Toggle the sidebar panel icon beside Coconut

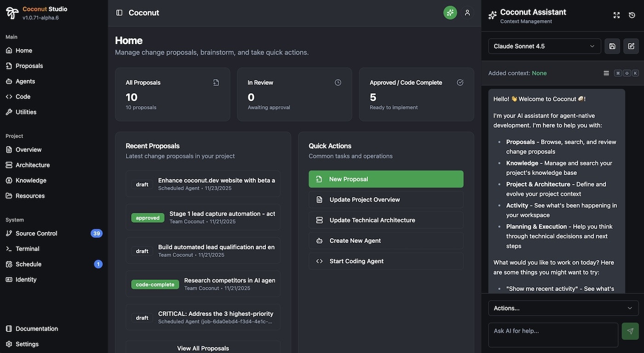click(119, 13)
